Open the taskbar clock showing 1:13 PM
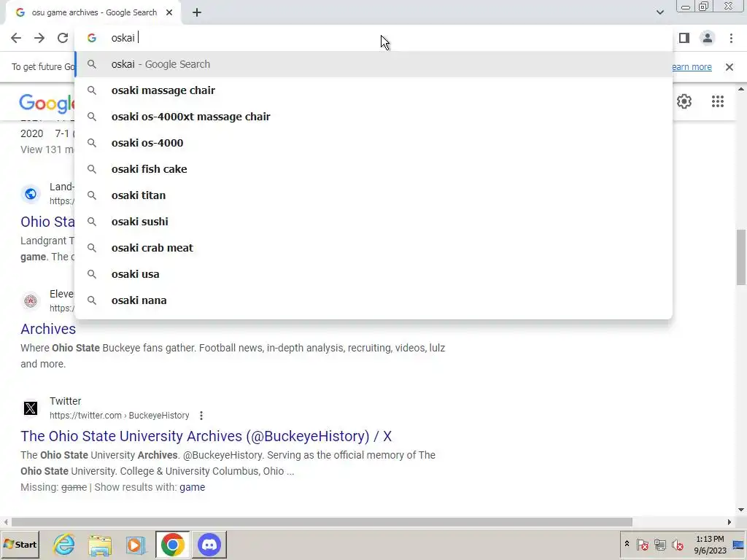 click(710, 544)
